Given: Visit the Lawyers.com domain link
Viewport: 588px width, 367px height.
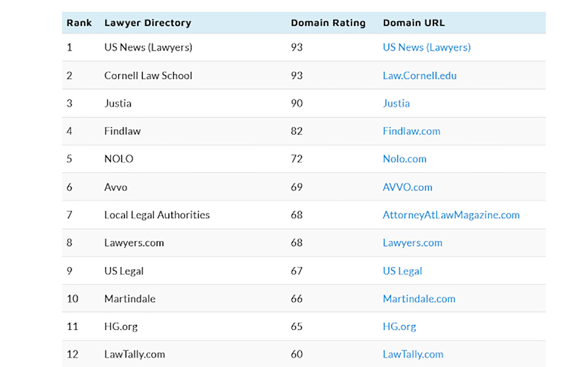Looking at the screenshot, I should (x=412, y=243).
